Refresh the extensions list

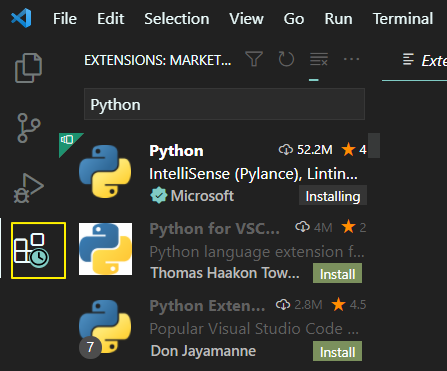coord(286,59)
